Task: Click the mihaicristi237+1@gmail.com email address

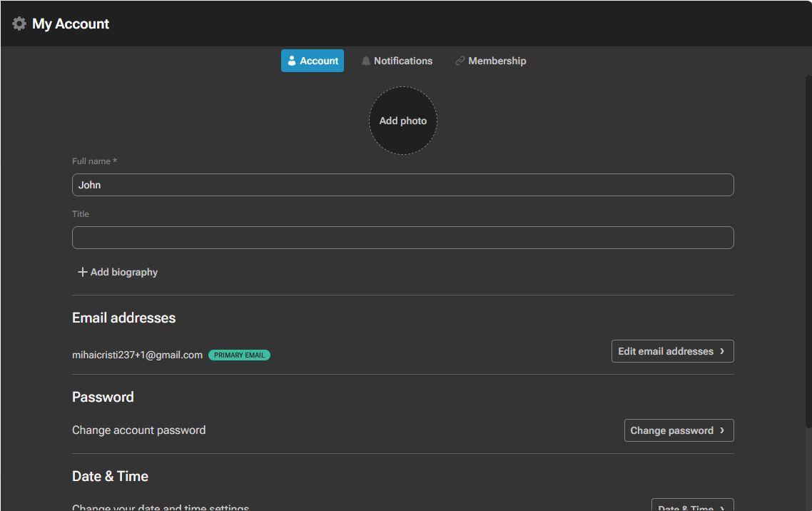Action: tap(137, 355)
